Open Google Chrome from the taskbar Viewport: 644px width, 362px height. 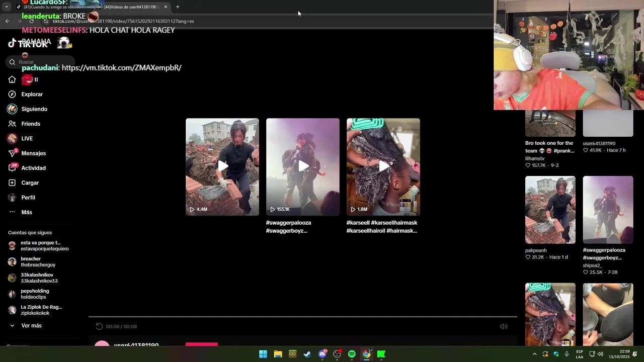click(367, 354)
